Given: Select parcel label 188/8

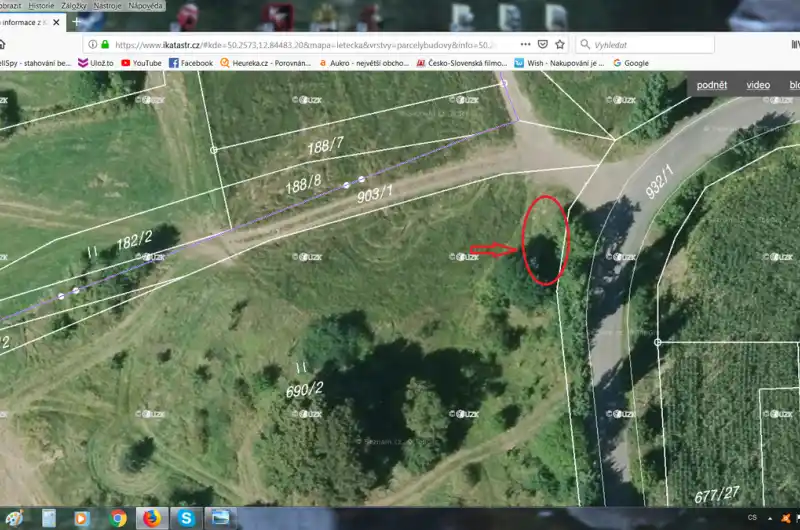Looking at the screenshot, I should pyautogui.click(x=303, y=184).
